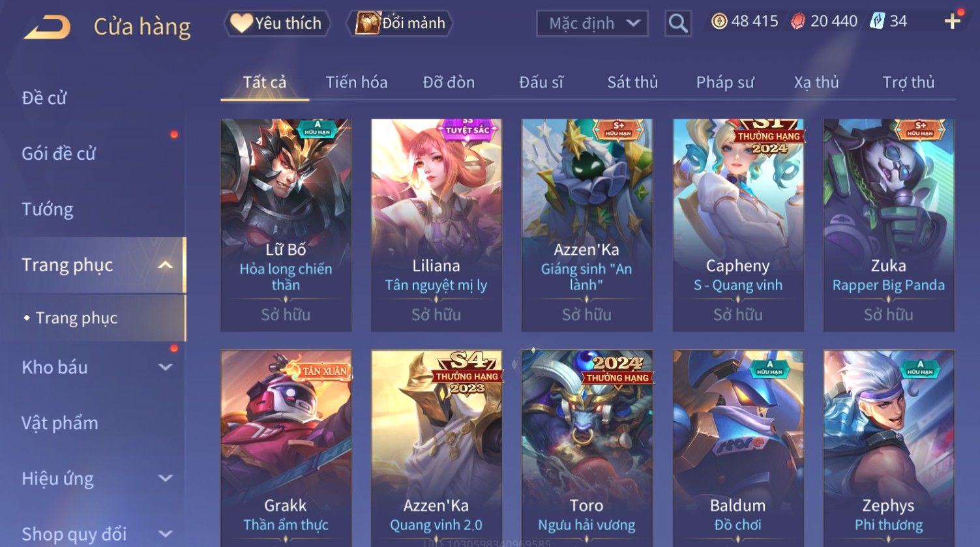Select Zuka Rapper Big Panda skin card
Image resolution: width=980 pixels, height=547 pixels.
[889, 225]
